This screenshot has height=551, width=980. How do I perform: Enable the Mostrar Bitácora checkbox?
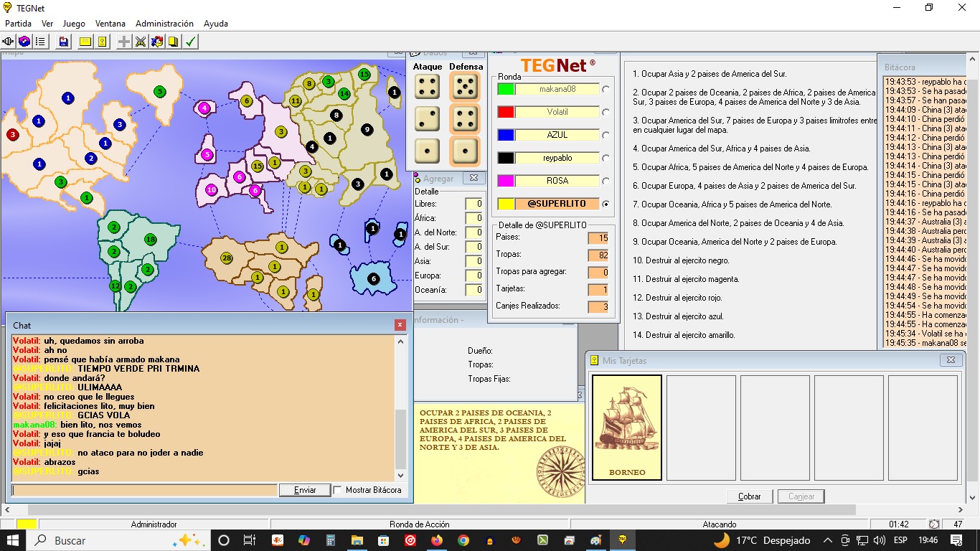(x=338, y=490)
